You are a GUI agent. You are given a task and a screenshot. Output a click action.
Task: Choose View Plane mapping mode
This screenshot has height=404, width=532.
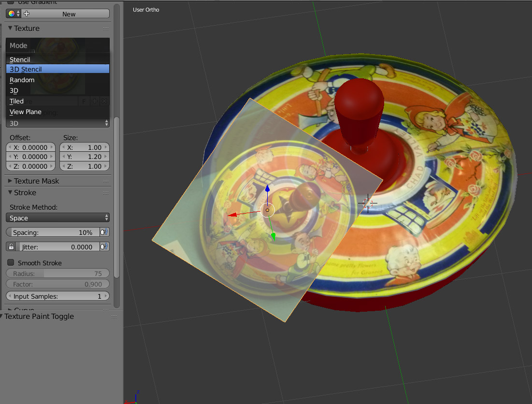[58, 112]
